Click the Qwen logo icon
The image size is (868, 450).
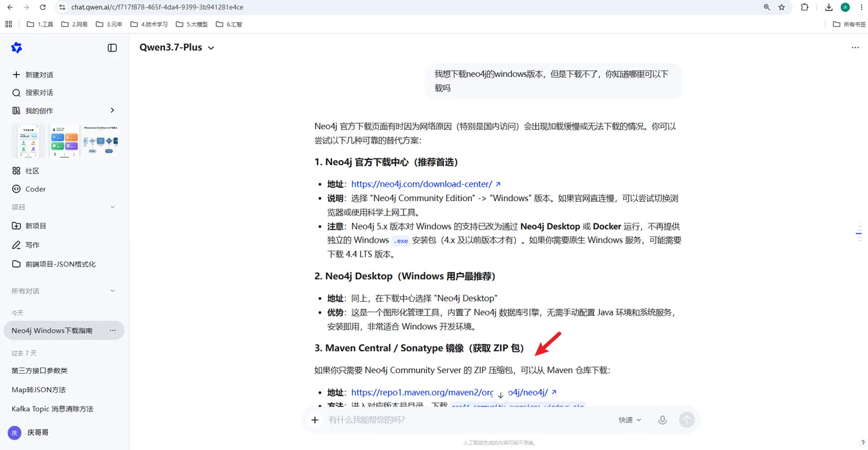tap(17, 48)
